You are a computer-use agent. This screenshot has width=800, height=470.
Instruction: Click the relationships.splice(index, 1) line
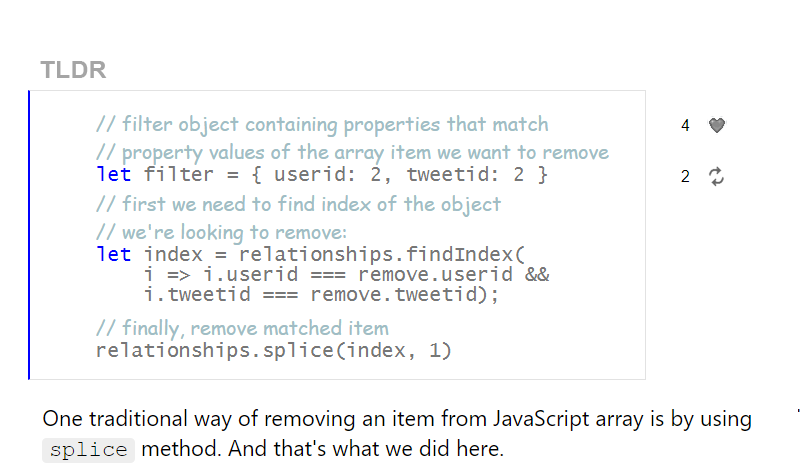[x=273, y=351]
